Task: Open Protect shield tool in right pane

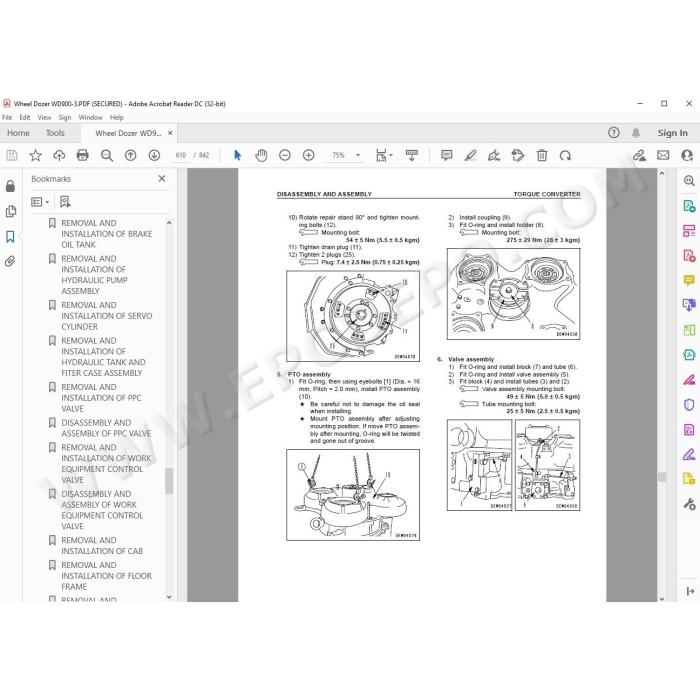Action: 689,404
